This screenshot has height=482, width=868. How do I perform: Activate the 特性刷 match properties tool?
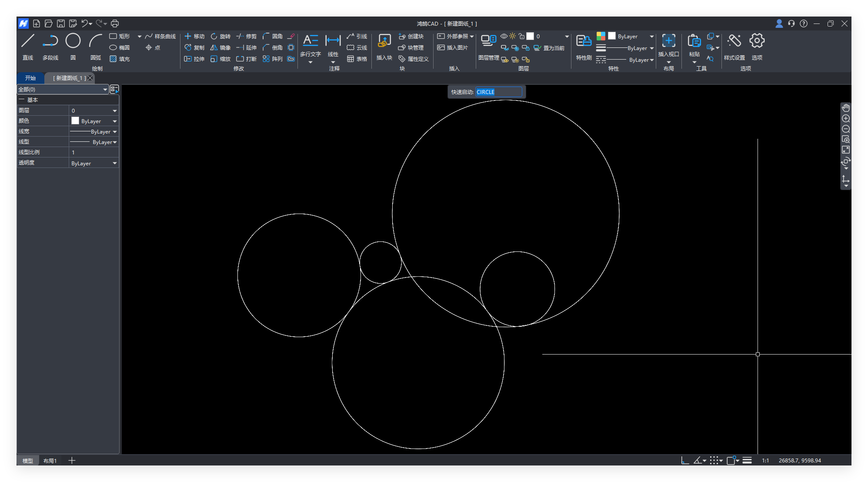coord(584,41)
